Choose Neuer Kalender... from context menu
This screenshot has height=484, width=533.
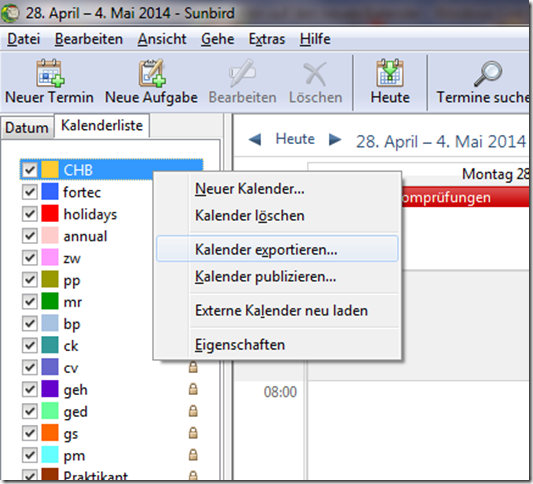point(277,189)
